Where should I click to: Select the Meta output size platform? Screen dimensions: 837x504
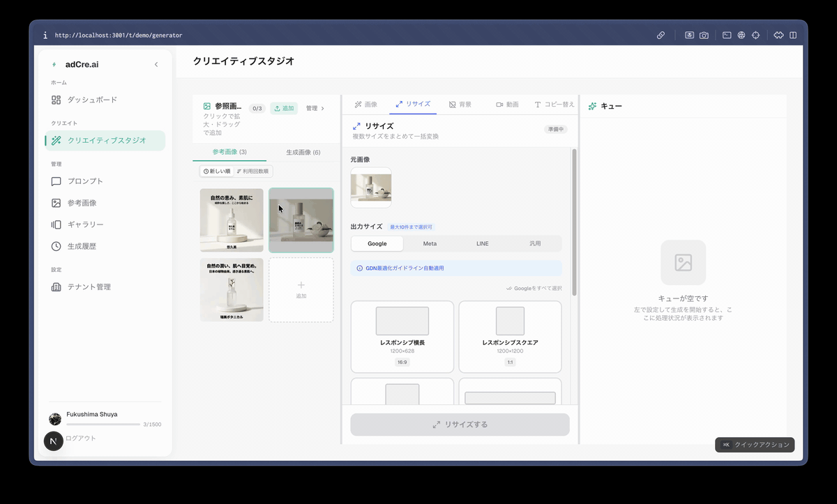click(430, 243)
